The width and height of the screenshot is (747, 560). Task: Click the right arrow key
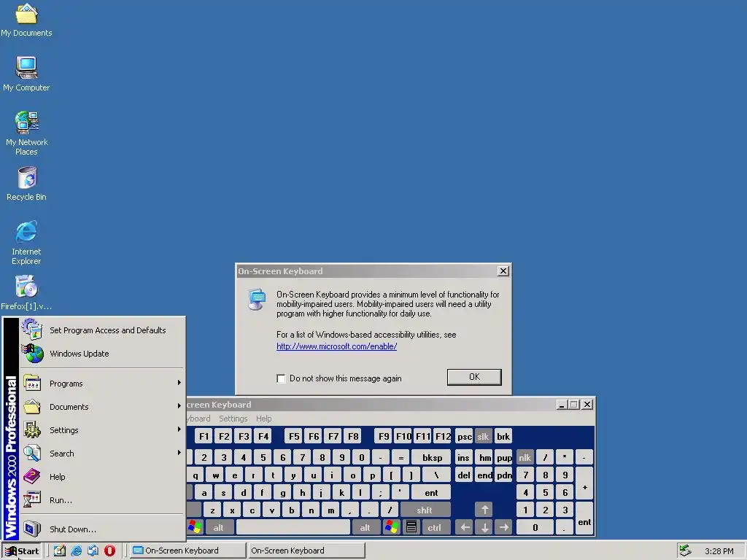tap(504, 527)
